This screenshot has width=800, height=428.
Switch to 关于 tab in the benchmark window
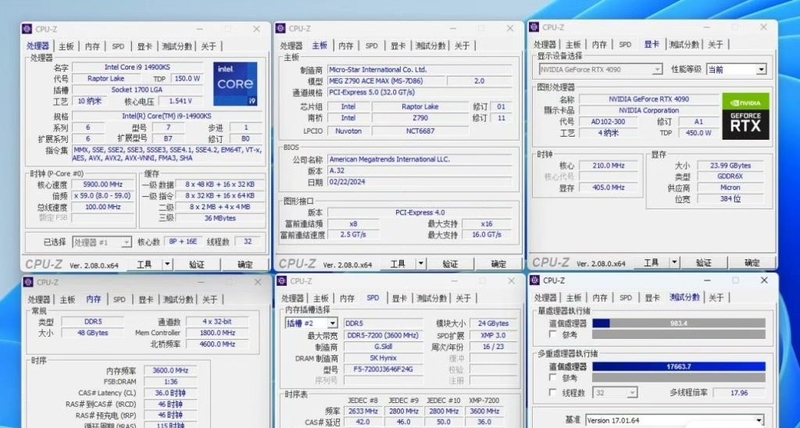tap(716, 298)
